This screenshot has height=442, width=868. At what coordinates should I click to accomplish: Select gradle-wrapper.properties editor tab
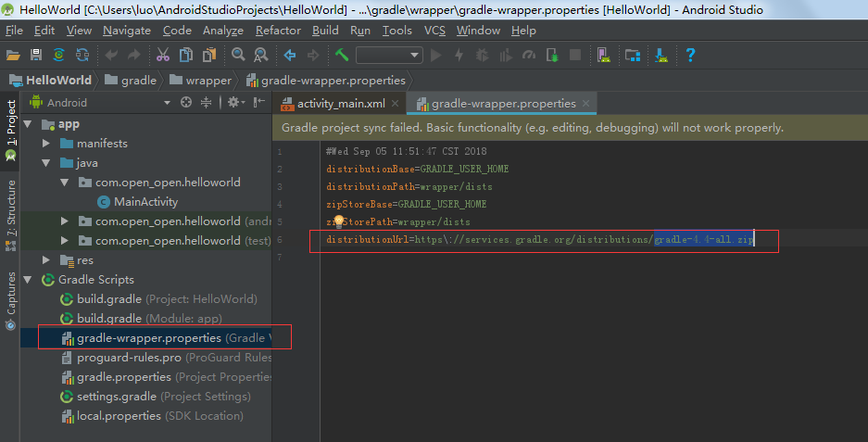pyautogui.click(x=503, y=104)
